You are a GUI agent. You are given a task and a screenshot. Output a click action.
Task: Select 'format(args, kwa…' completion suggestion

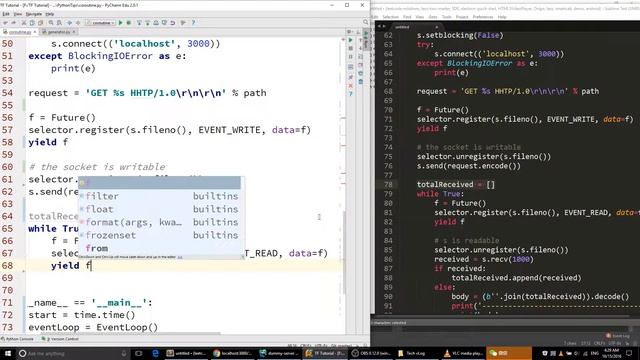160,222
